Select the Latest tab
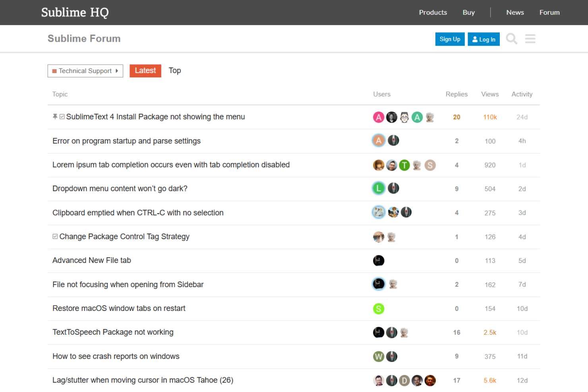The height and width of the screenshot is (392, 588). pos(145,71)
